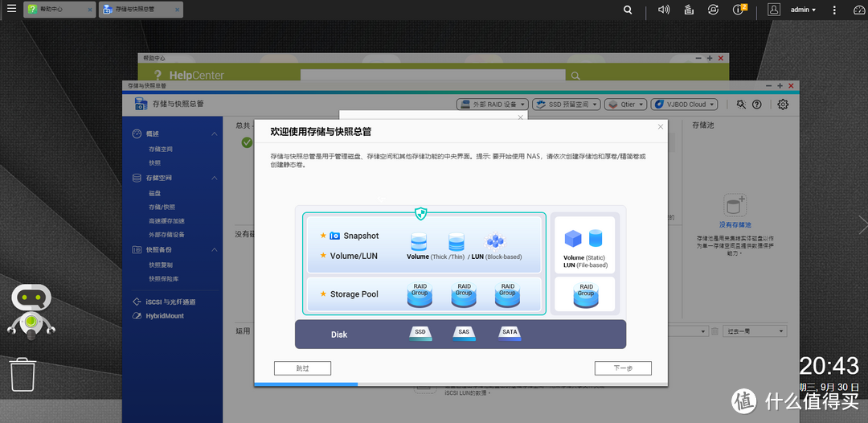Select 快照 under 概述

pyautogui.click(x=154, y=162)
